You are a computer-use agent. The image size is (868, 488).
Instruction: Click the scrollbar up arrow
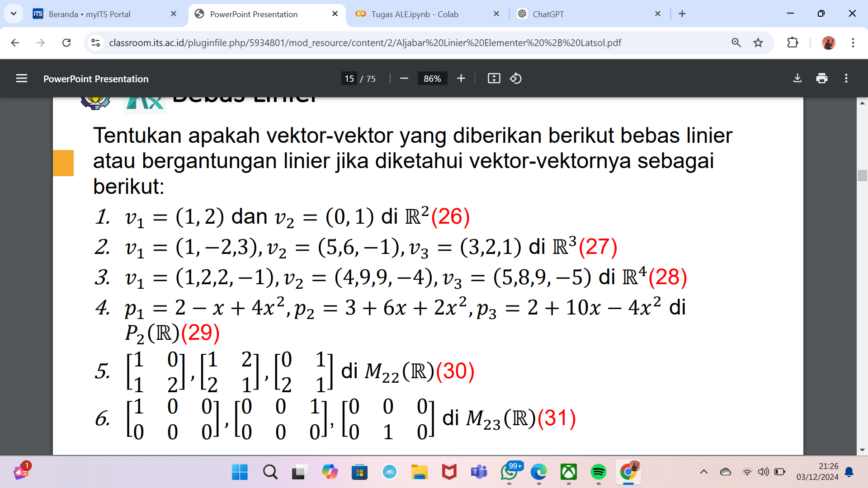point(862,103)
